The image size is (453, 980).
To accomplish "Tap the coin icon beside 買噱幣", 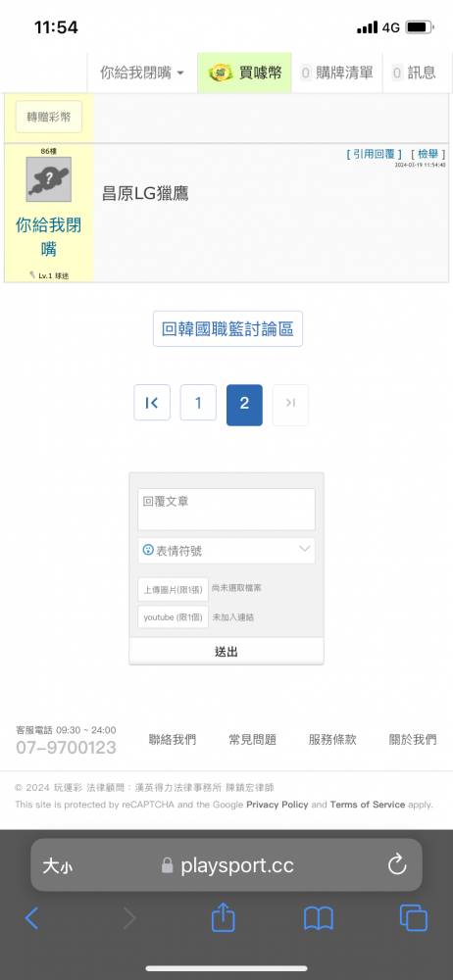I will click(221, 73).
